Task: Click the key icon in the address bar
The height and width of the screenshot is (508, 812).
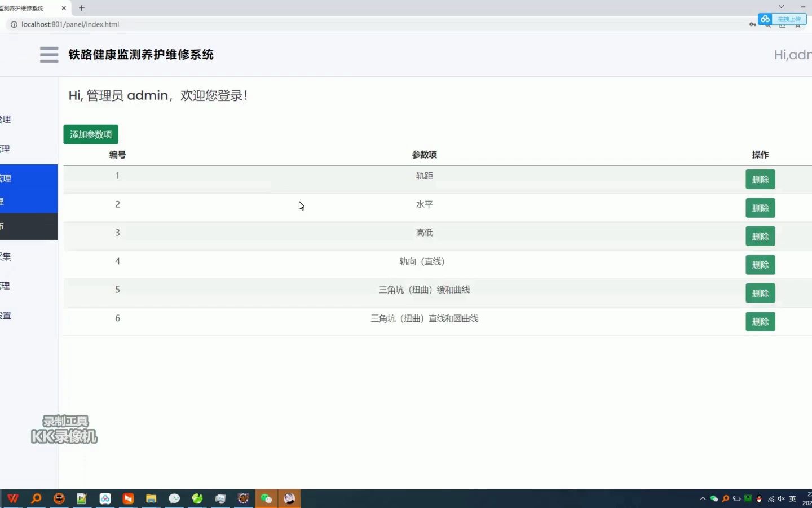Action: [x=753, y=24]
